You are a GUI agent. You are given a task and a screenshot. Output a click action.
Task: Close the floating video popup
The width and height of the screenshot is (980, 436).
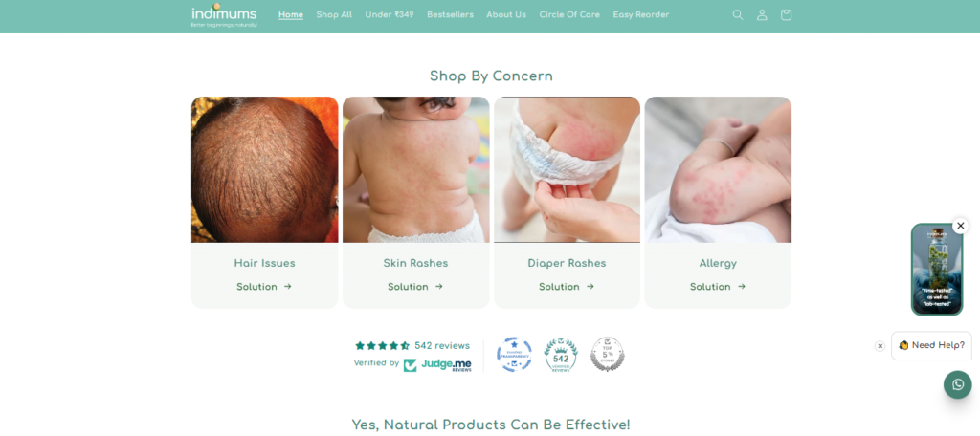(x=961, y=226)
